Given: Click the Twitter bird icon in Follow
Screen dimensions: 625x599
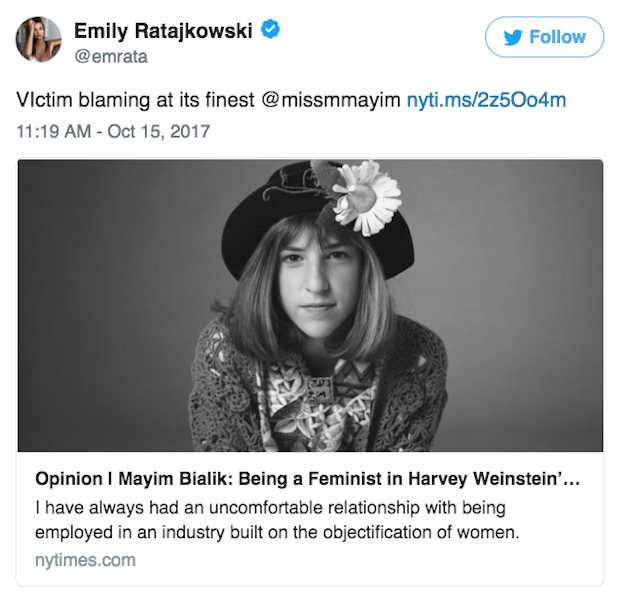Looking at the screenshot, I should [513, 37].
